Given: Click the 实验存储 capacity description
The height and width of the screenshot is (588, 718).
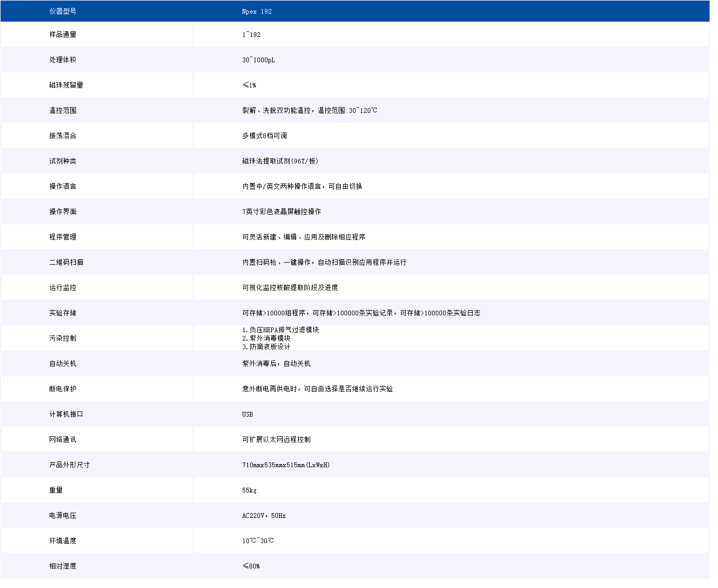Looking at the screenshot, I should tap(361, 313).
